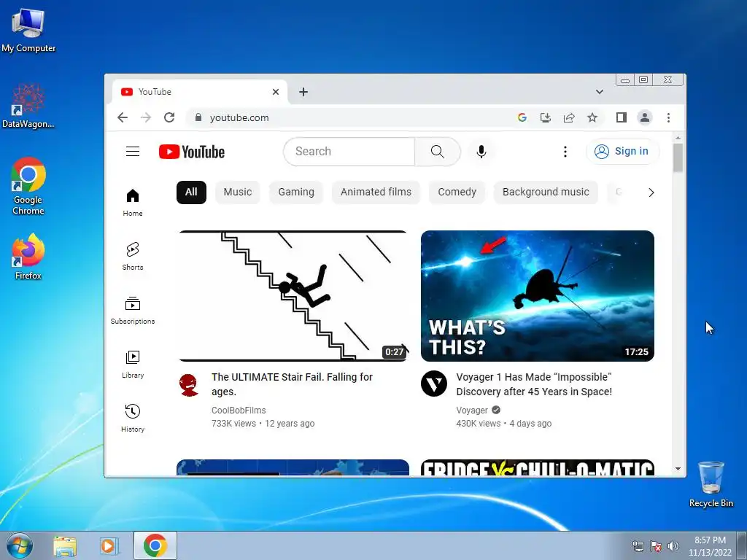Click the scrollbar up arrow
The image size is (747, 560).
pos(678,138)
